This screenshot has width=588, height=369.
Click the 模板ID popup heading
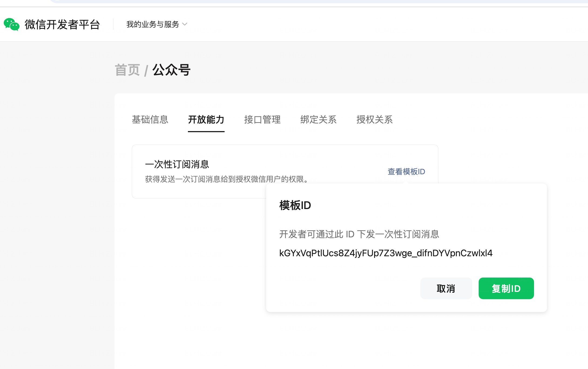(x=295, y=206)
